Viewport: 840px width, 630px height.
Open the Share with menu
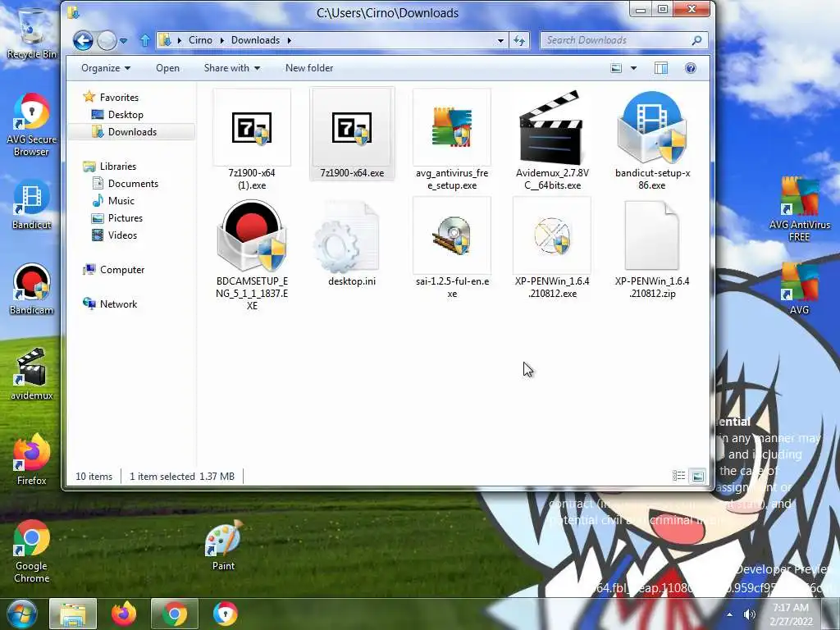point(232,68)
